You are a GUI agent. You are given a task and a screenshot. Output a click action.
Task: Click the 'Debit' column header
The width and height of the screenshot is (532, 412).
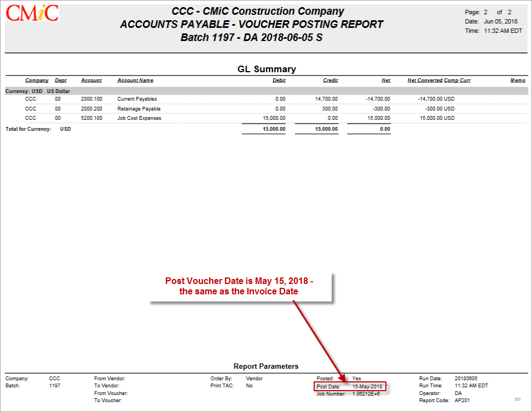pos(279,80)
